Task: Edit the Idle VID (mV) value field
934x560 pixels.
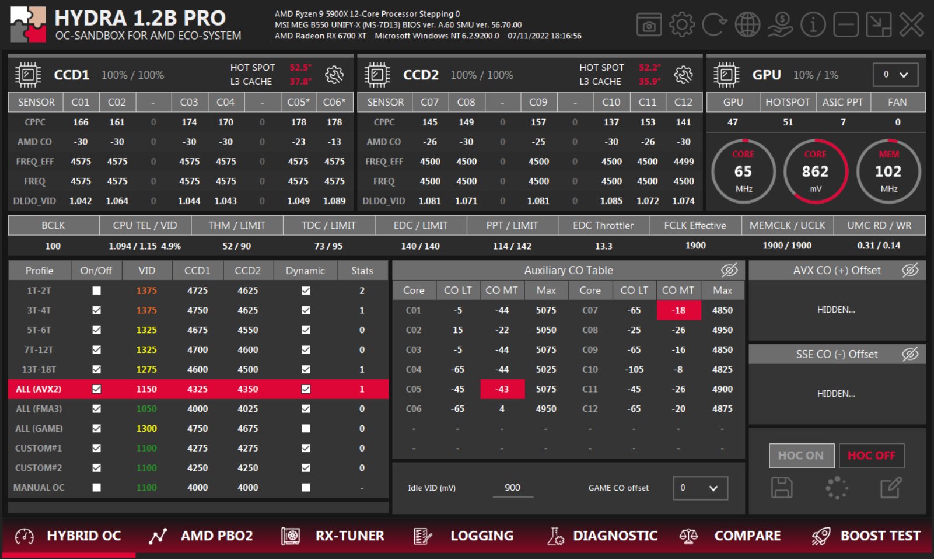Action: (x=512, y=488)
